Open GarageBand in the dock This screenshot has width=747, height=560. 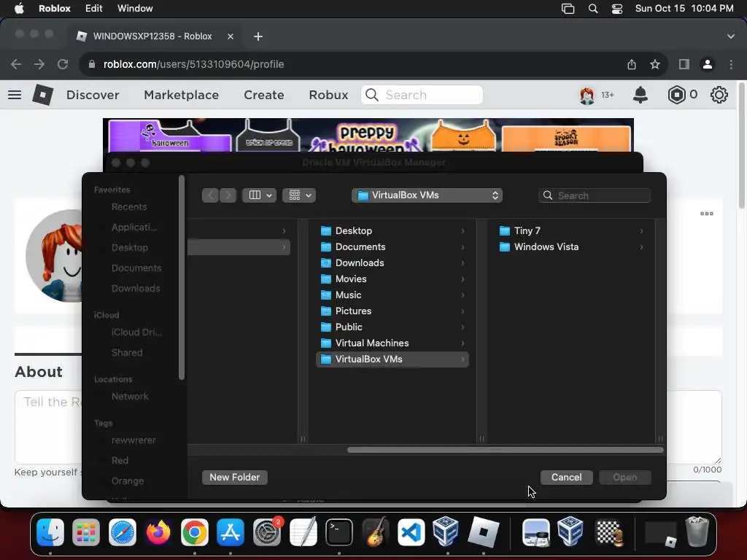point(375,532)
